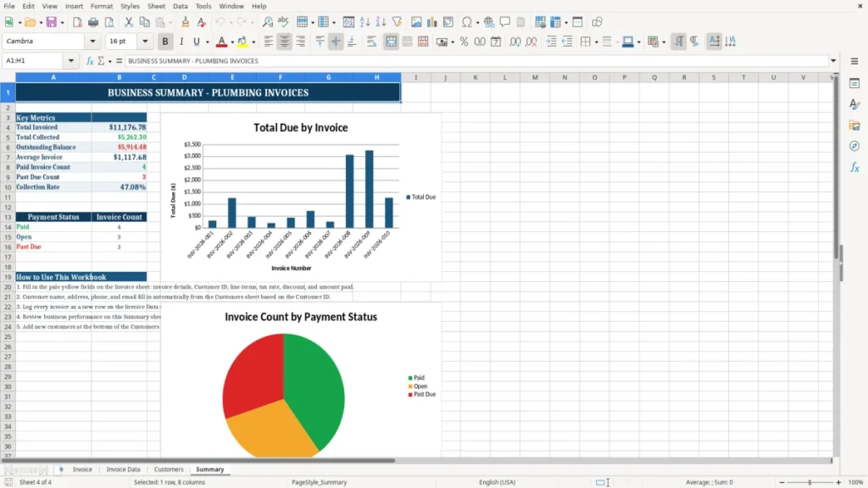Click the Merge and Center Cells icon
Image resolution: width=868 pixels, height=488 pixels.
tap(391, 42)
